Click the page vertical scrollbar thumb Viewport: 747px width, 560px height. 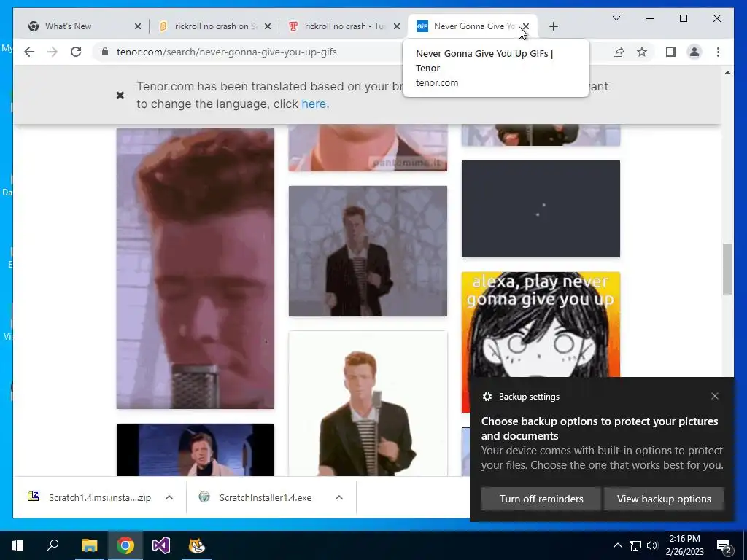pyautogui.click(x=727, y=268)
